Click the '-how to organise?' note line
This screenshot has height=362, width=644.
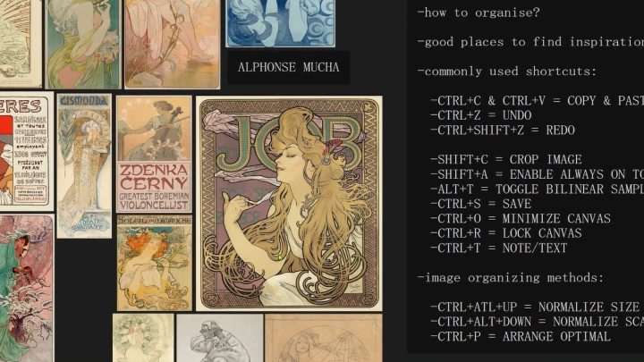tap(479, 13)
